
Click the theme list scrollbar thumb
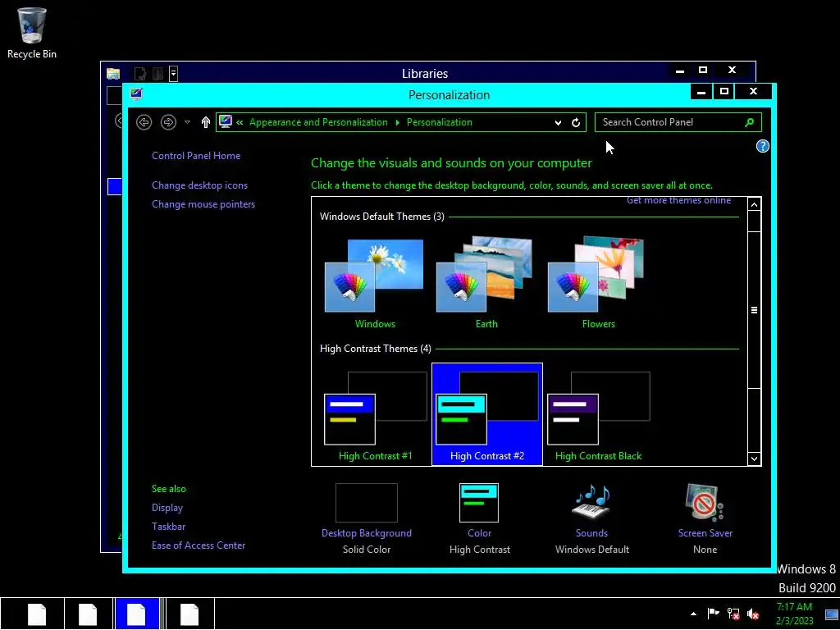point(754,309)
